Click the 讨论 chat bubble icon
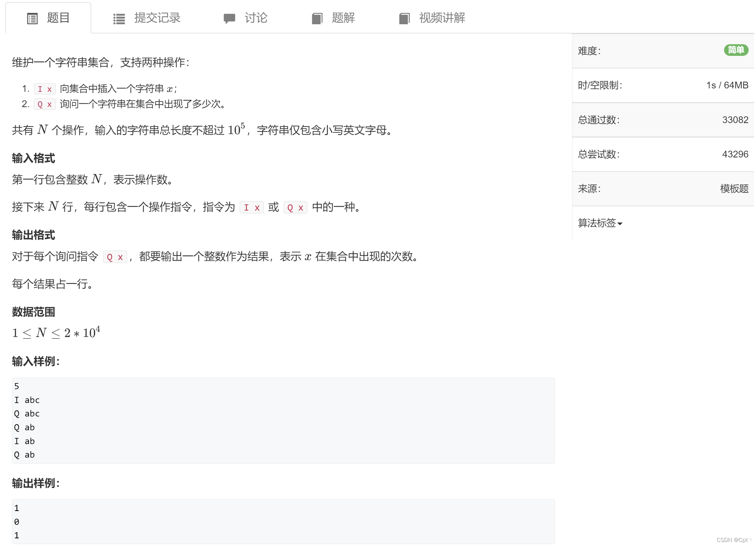Image resolution: width=756 pixels, height=546 pixels. coord(229,18)
